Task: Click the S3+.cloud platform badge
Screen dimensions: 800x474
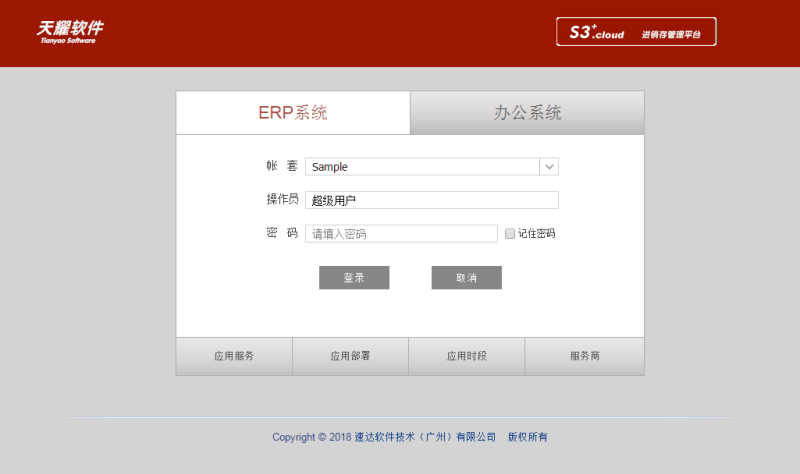Action: click(x=636, y=32)
